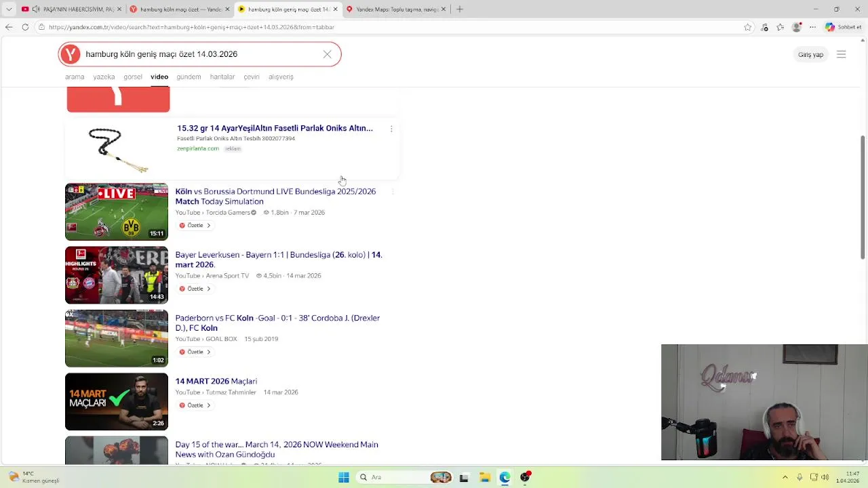Select the arama search category
Screen dimensions: 868x488
(75, 77)
